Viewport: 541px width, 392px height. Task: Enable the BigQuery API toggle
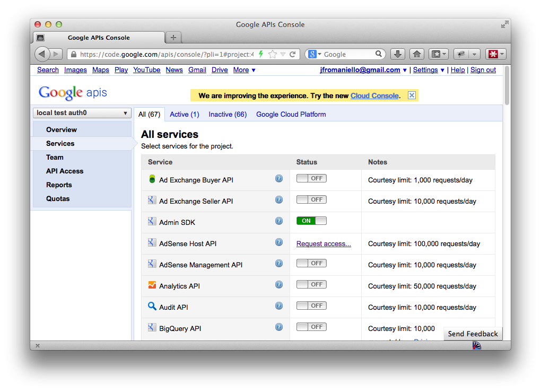[x=311, y=327]
